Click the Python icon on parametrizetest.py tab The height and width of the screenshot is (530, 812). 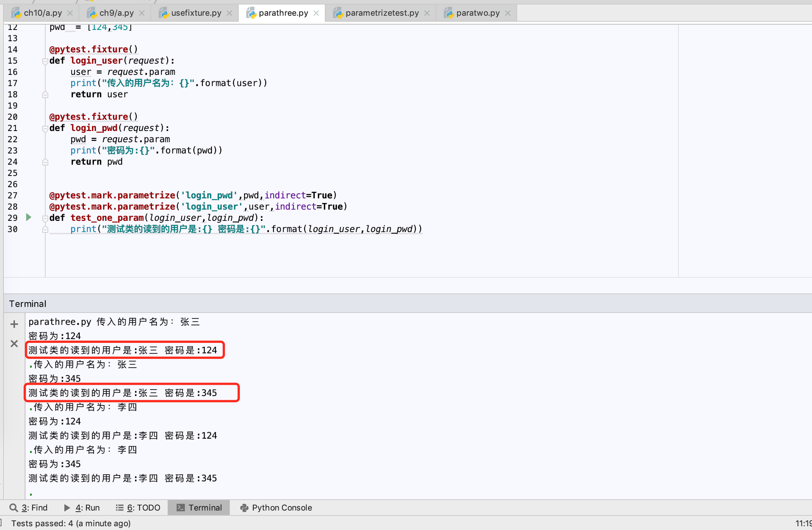point(339,13)
